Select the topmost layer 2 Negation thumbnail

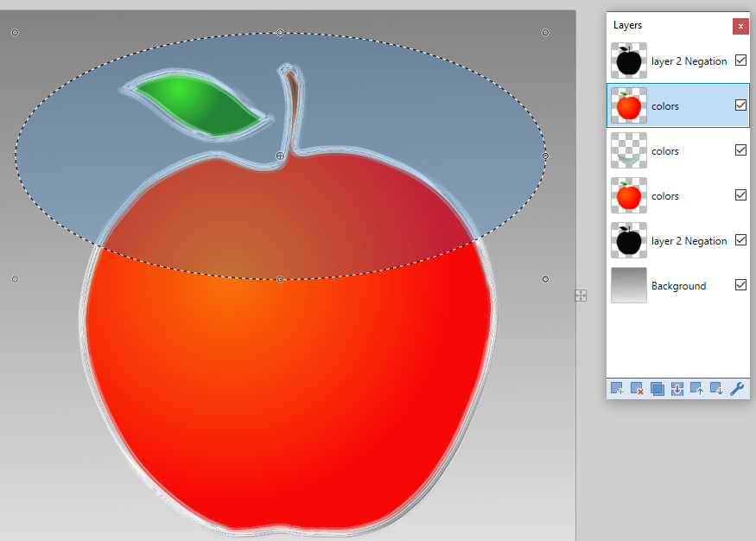click(629, 60)
